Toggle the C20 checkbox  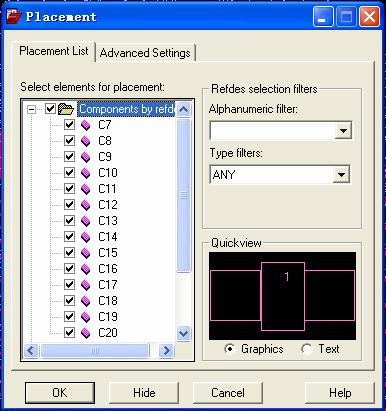pyautogui.click(x=69, y=333)
